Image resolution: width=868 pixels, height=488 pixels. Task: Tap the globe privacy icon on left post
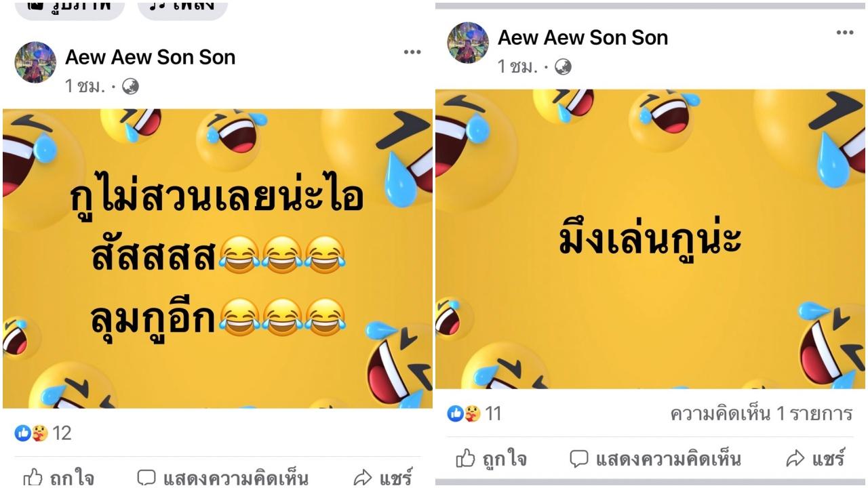pyautogui.click(x=130, y=86)
